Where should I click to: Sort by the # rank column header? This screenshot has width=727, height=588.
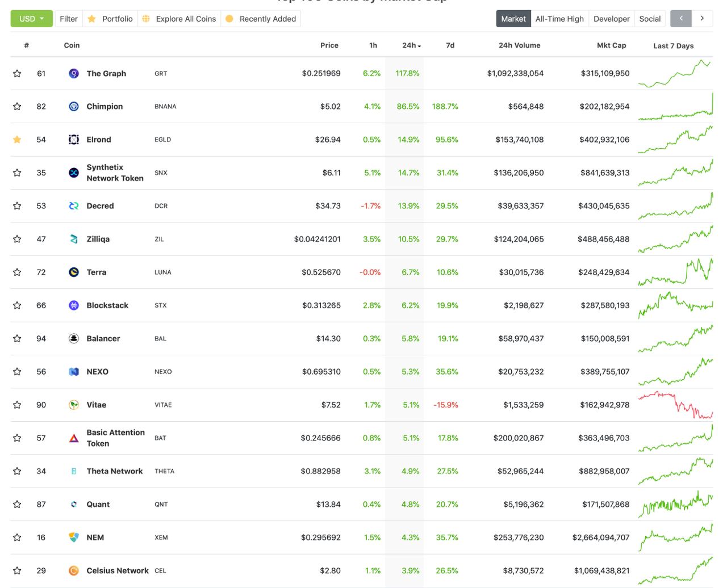tap(27, 45)
